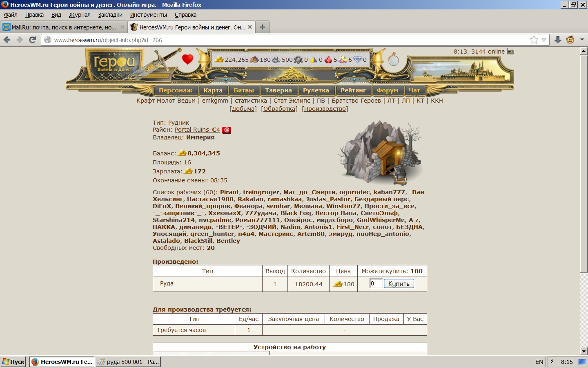Click the wood resource icon in header
This screenshot has height=368, width=588.
coord(254,60)
